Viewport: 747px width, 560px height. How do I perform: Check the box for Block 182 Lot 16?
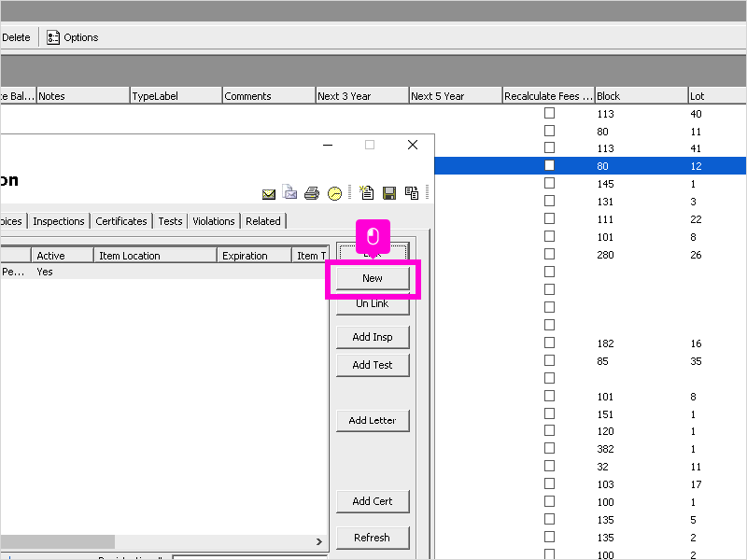[x=549, y=343]
